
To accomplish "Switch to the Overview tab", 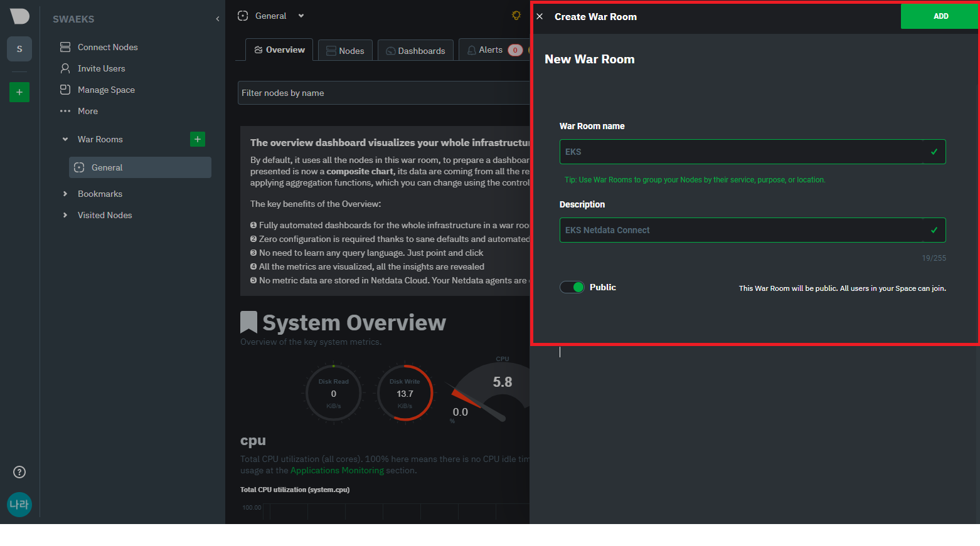I will pyautogui.click(x=279, y=50).
